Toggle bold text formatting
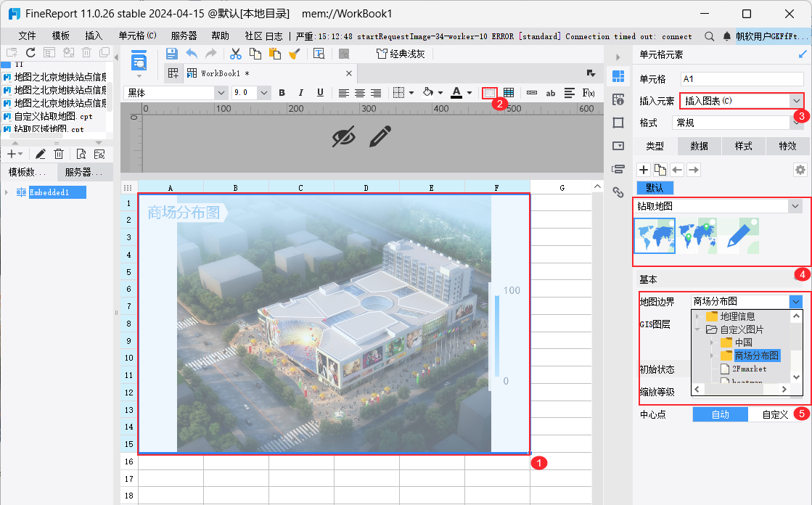 (x=282, y=93)
